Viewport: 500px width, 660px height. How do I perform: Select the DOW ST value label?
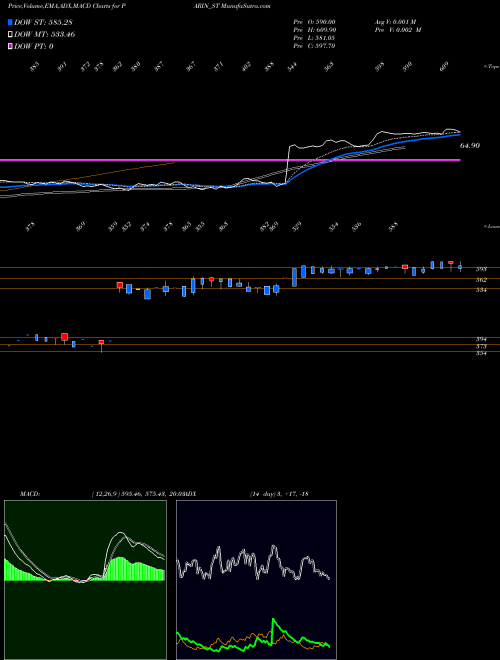tap(43, 23)
